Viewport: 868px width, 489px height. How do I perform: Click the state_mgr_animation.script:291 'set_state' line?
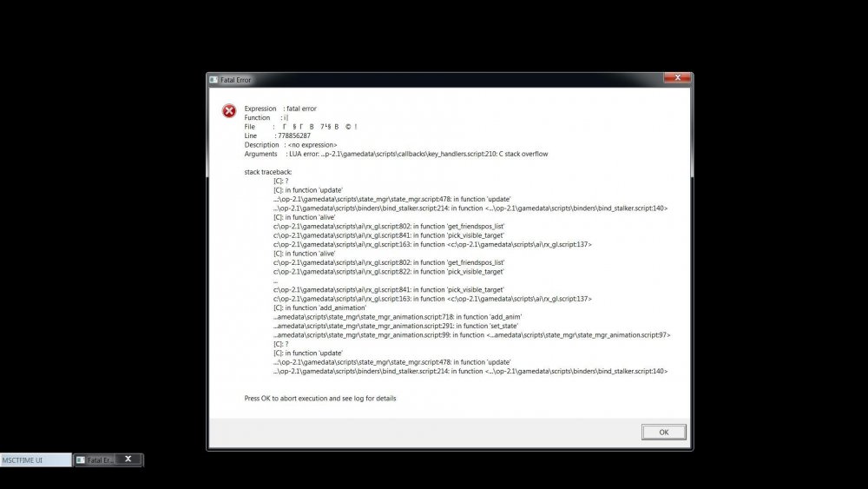click(395, 326)
